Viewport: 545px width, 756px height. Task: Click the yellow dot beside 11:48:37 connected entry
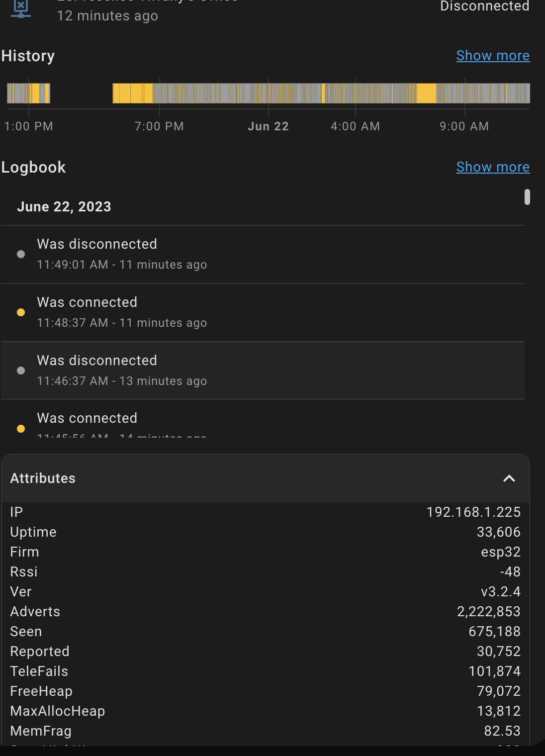coord(20,312)
